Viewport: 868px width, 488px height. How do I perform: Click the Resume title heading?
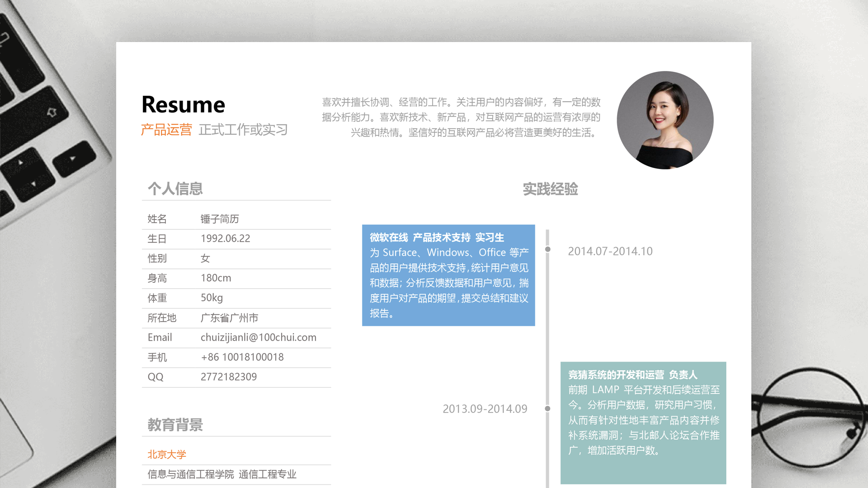pos(183,105)
